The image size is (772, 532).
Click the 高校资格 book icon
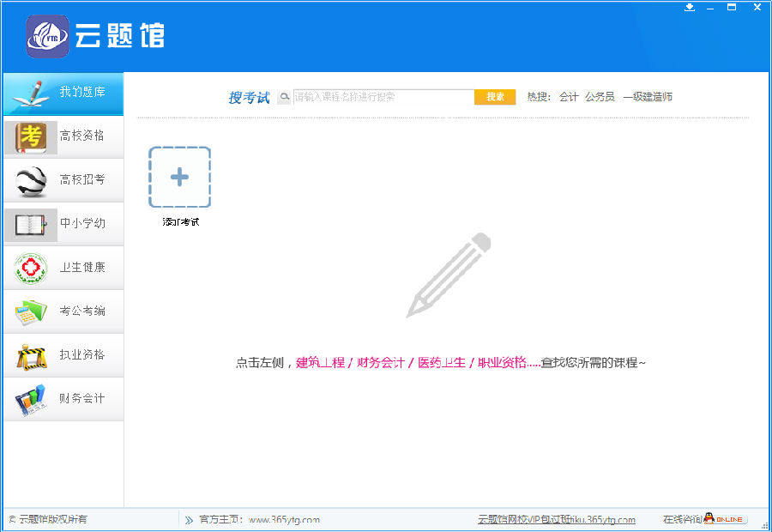point(31,136)
